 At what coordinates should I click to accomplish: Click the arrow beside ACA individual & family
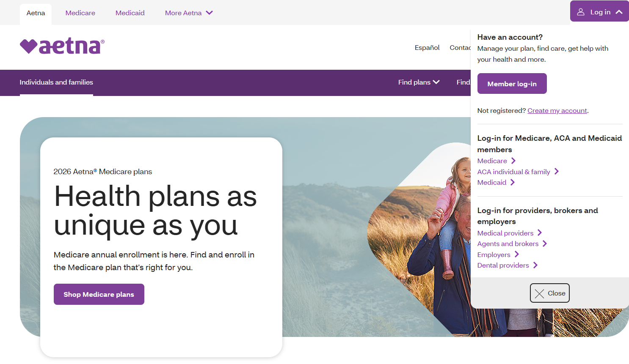pyautogui.click(x=557, y=171)
